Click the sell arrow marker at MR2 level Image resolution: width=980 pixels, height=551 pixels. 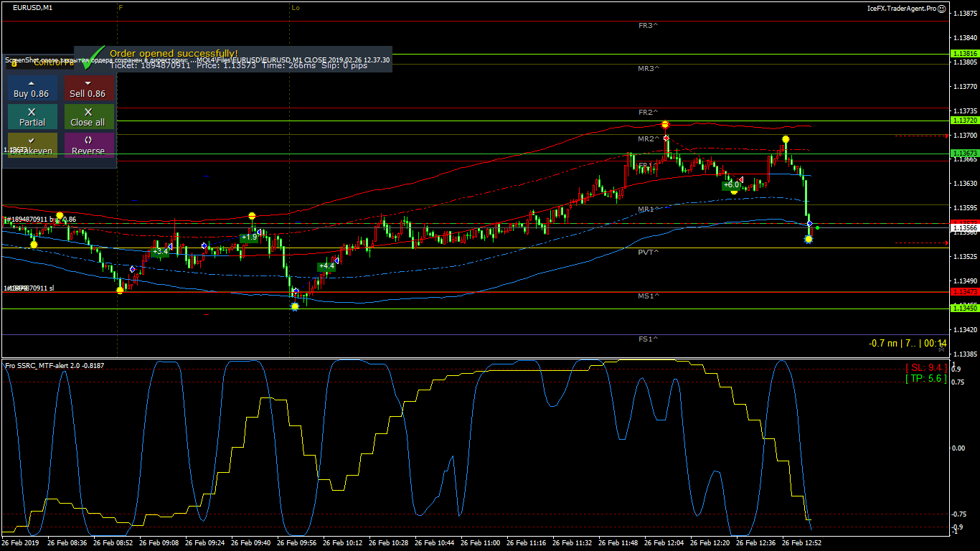[x=666, y=137]
